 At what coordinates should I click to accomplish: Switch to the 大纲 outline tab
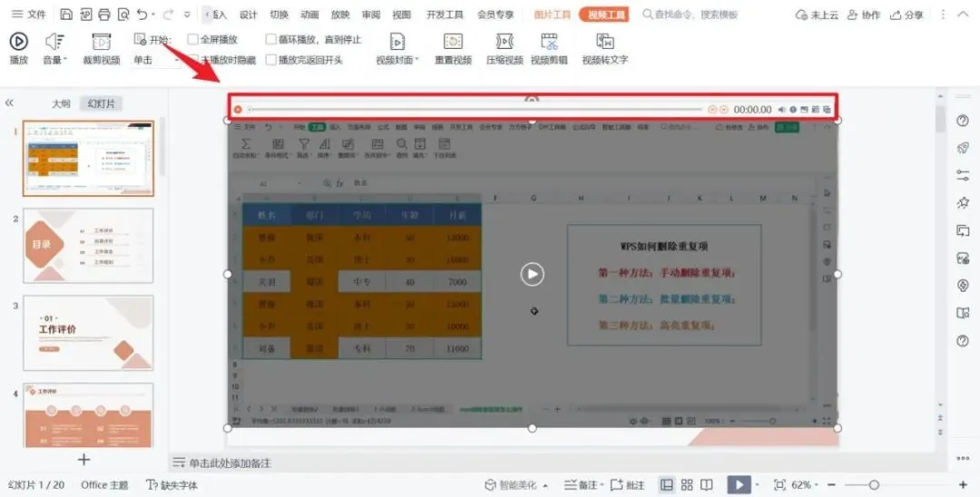[62, 103]
